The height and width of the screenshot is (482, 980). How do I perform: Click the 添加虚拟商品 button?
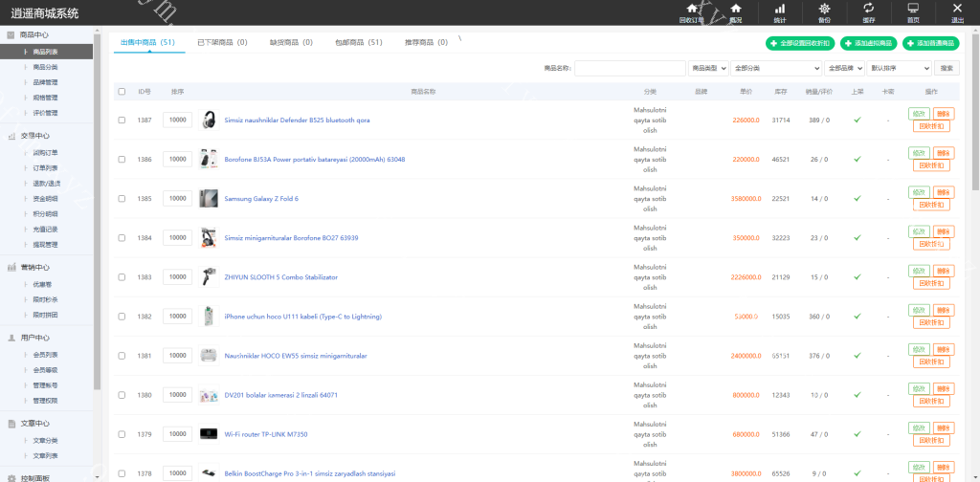pos(869,43)
